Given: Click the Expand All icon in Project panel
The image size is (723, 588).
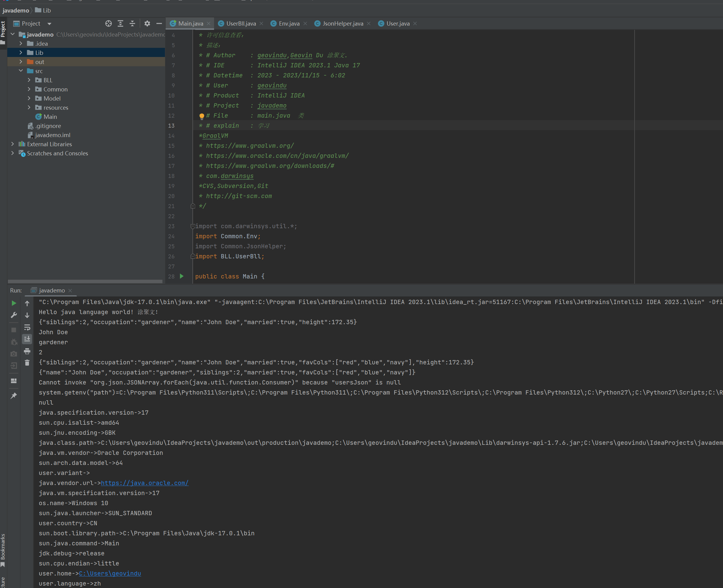Looking at the screenshot, I should [120, 23].
